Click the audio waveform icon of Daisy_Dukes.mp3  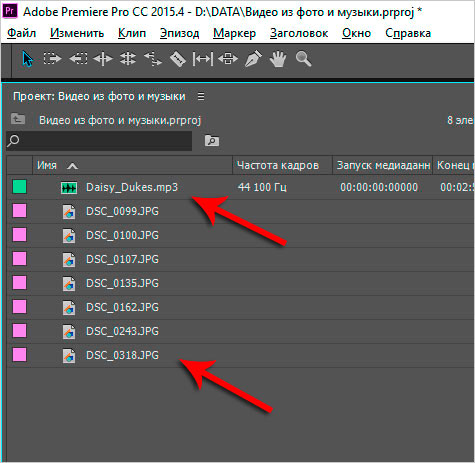click(69, 188)
